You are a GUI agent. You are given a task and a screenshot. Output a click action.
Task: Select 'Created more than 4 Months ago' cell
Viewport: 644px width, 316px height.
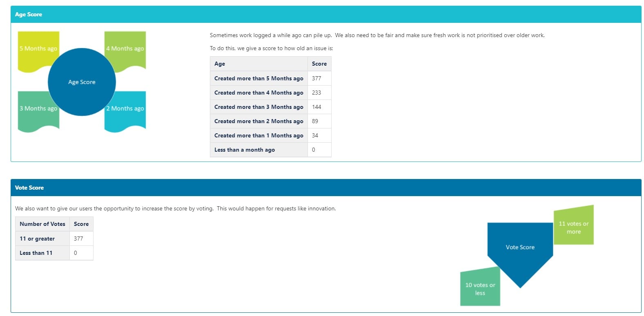click(259, 93)
